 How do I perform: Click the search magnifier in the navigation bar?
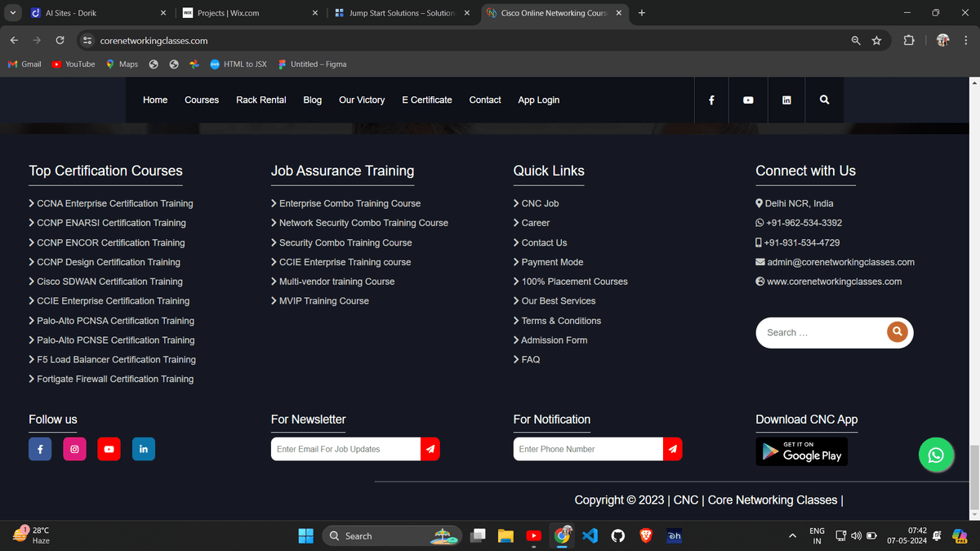pos(824,100)
